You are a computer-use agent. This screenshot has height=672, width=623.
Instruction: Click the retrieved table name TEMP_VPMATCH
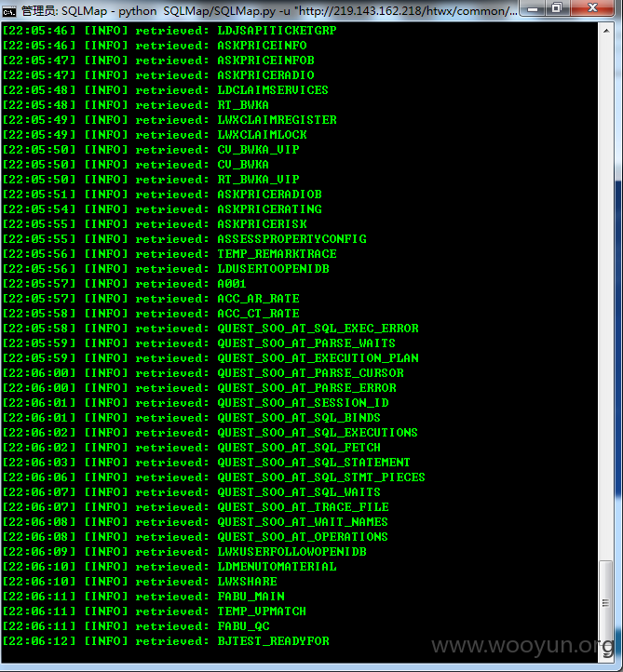pyautogui.click(x=262, y=612)
